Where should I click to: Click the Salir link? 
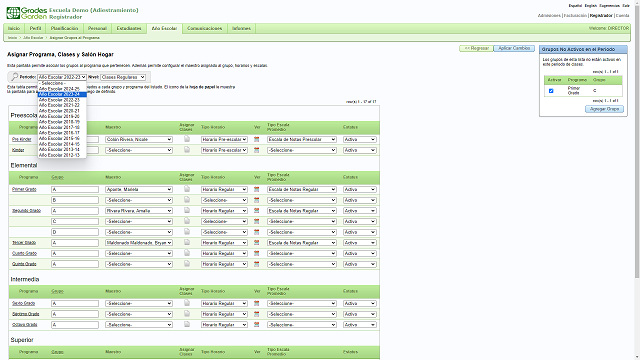pos(626,6)
